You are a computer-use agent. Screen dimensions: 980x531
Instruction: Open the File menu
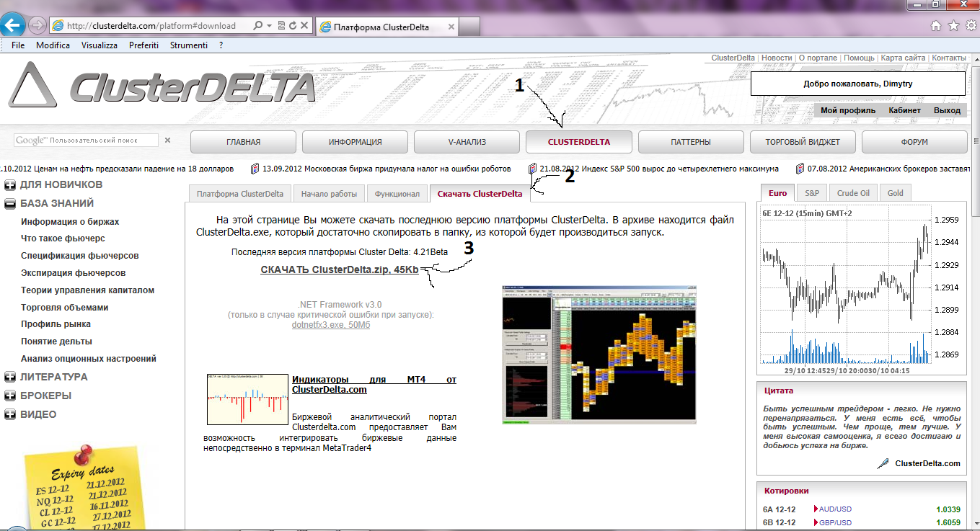click(19, 45)
